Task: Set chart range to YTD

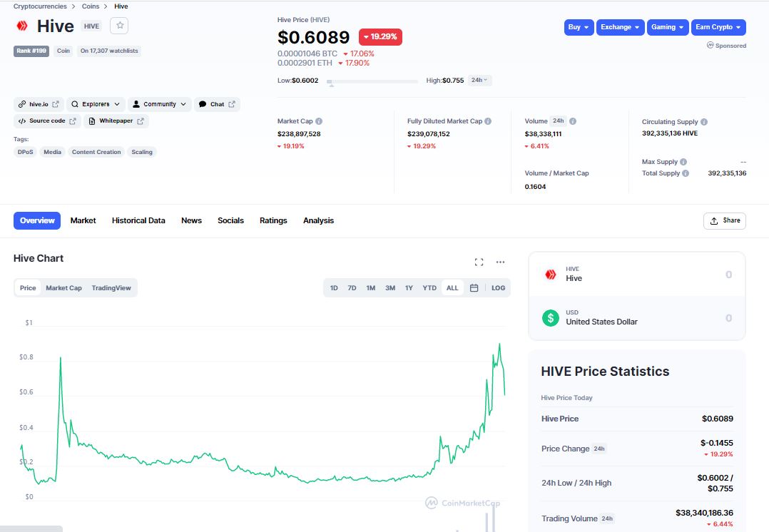Action: (429, 288)
